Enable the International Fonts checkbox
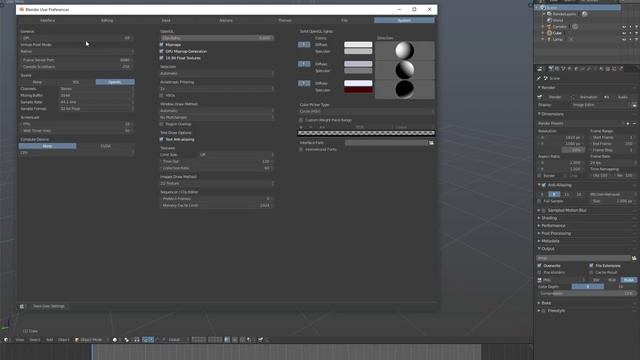Screen dimensions: 640x360 click(301, 149)
